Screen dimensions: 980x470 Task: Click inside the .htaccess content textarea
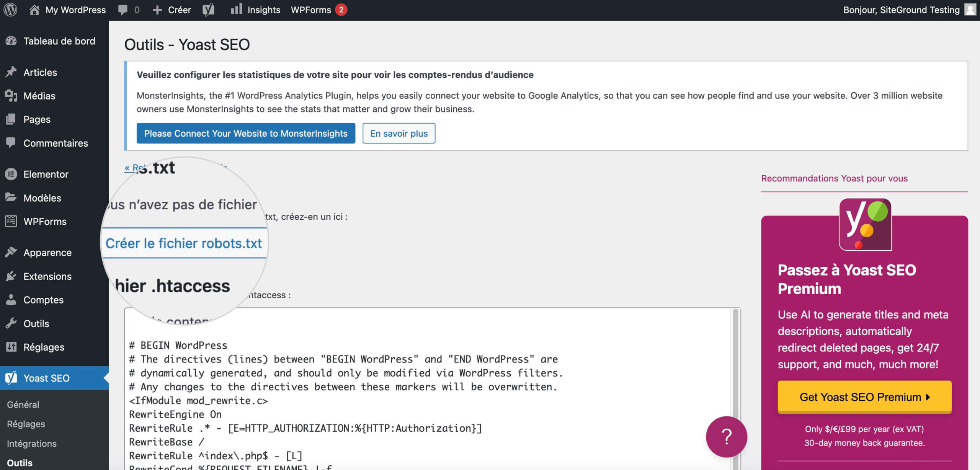click(428, 388)
